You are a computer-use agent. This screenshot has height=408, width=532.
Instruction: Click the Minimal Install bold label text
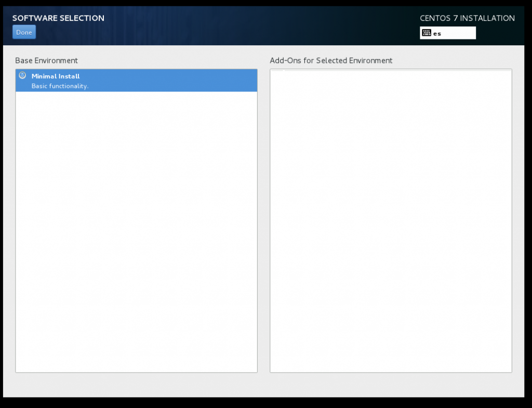[56, 76]
